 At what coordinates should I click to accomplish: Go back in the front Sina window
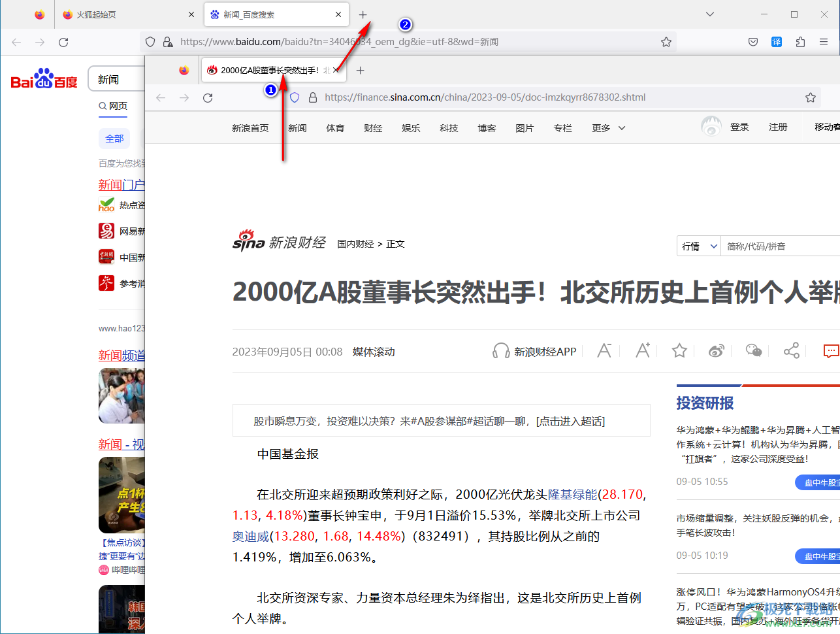[161, 97]
